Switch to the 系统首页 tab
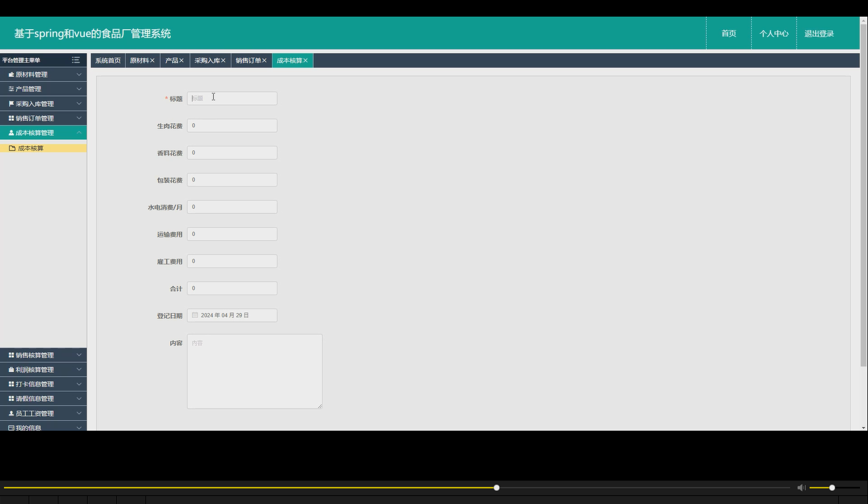Image resolution: width=868 pixels, height=504 pixels. pos(108,61)
